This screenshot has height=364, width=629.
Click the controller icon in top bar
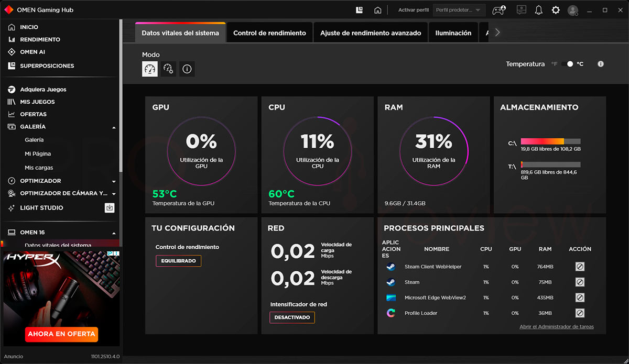pyautogui.click(x=498, y=10)
